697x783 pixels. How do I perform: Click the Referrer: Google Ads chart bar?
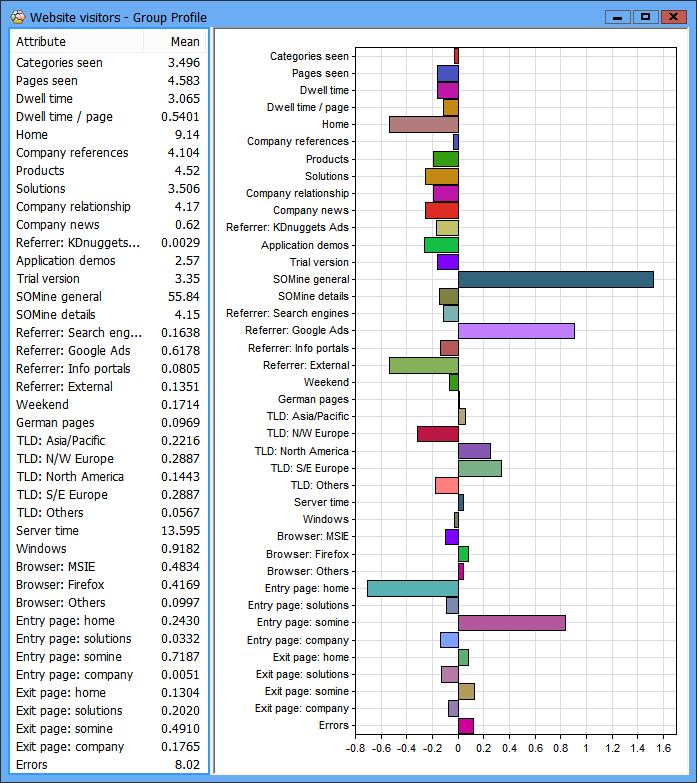516,331
